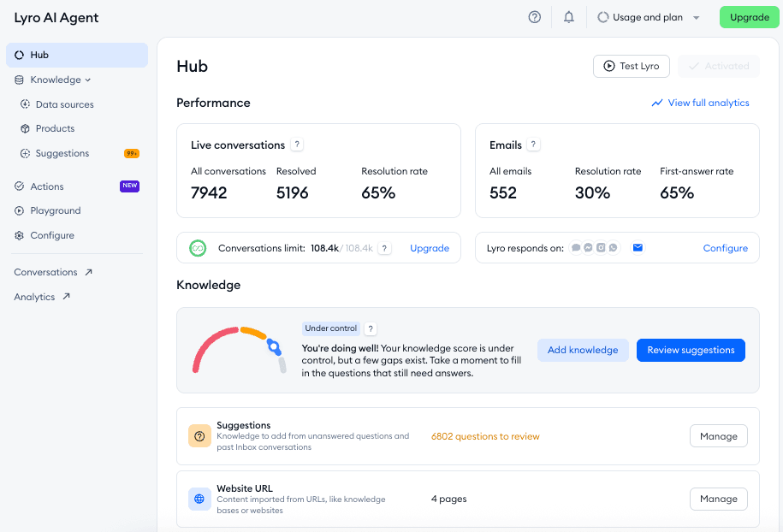Open the Analytics external link
783x532 pixels.
click(x=34, y=297)
